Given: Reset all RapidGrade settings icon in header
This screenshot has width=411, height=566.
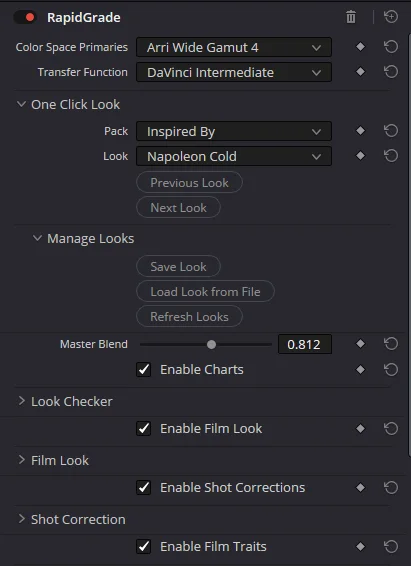Looking at the screenshot, I should 391,17.
